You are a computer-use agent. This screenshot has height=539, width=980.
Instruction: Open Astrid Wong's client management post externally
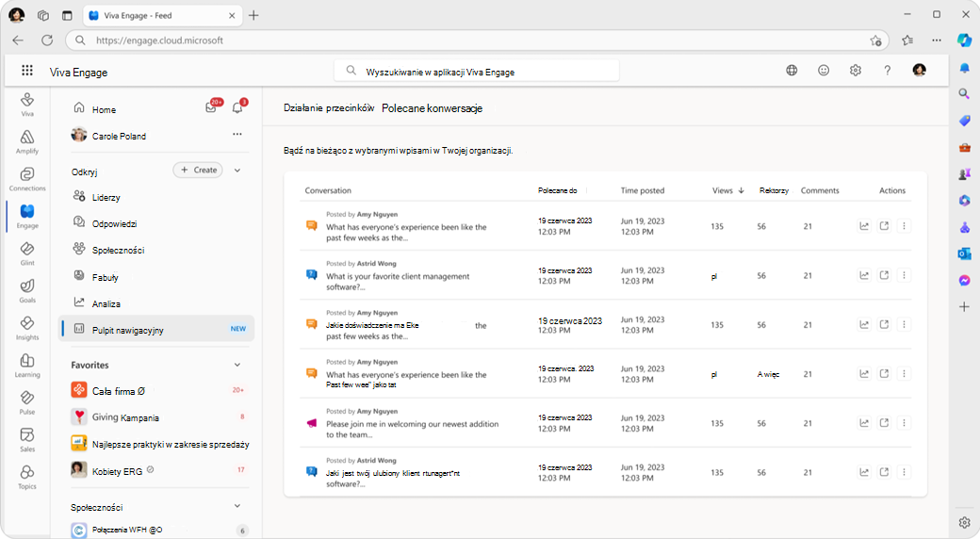884,275
